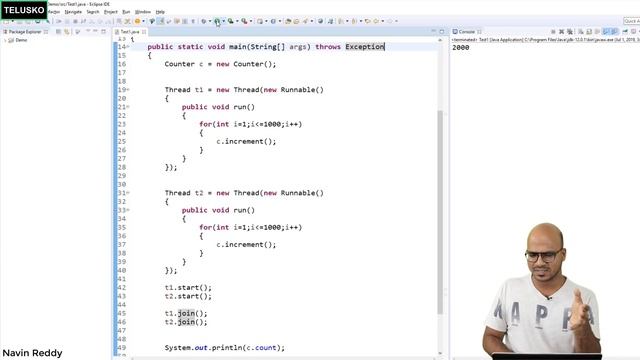Launch the Coverage toolbar icon
640x360 pixels.
231,21
